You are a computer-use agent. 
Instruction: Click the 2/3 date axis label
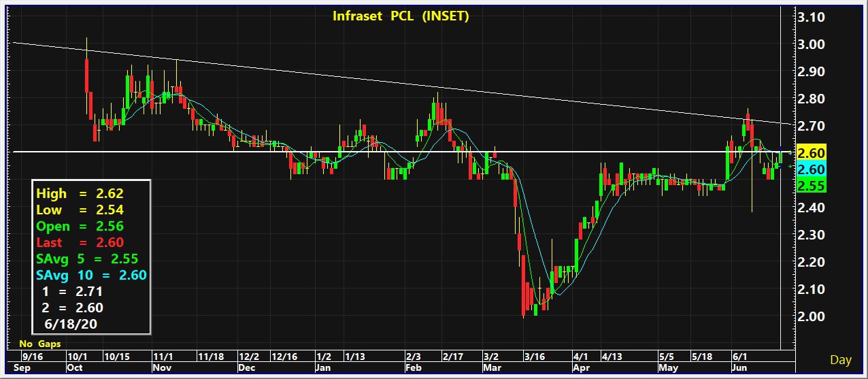coord(413,357)
